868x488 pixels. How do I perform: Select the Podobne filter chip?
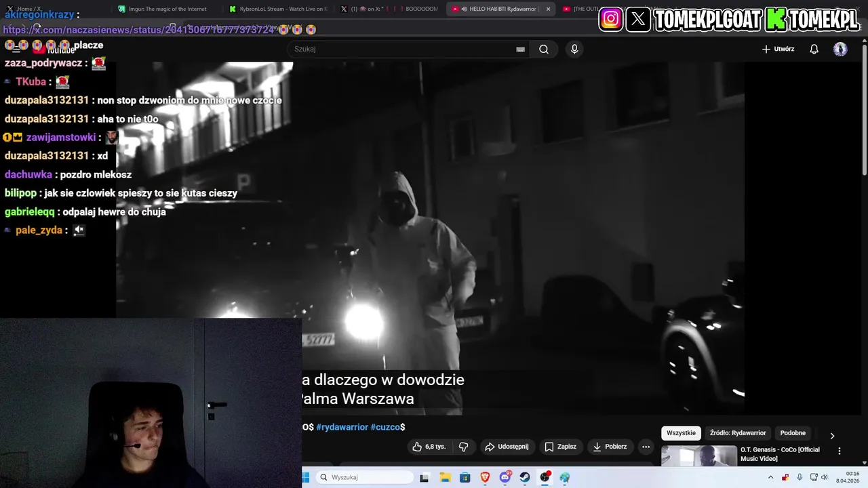(x=793, y=433)
